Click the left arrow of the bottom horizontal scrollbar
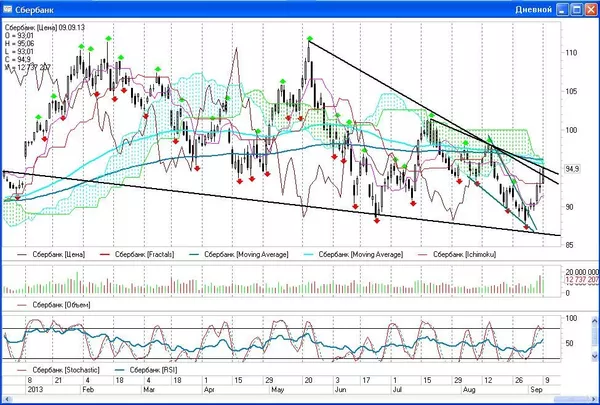Viewport: 600px width, 405px height. pyautogui.click(x=7, y=399)
